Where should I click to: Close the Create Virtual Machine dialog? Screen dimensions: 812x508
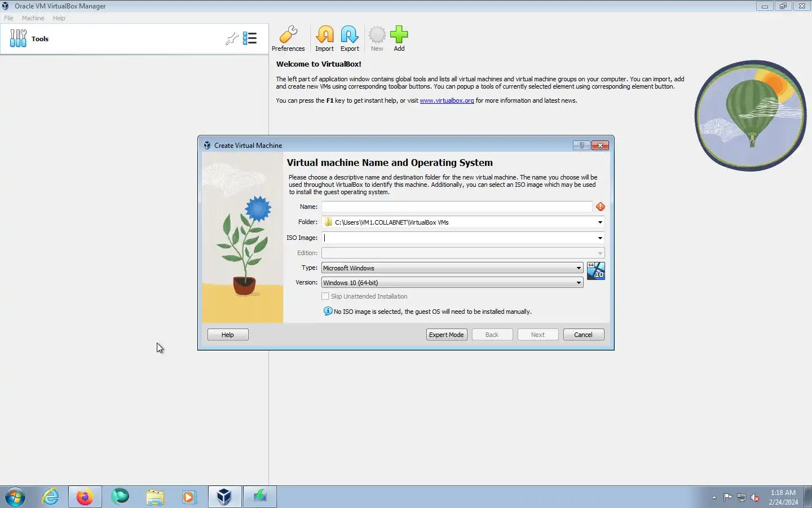[x=601, y=145]
